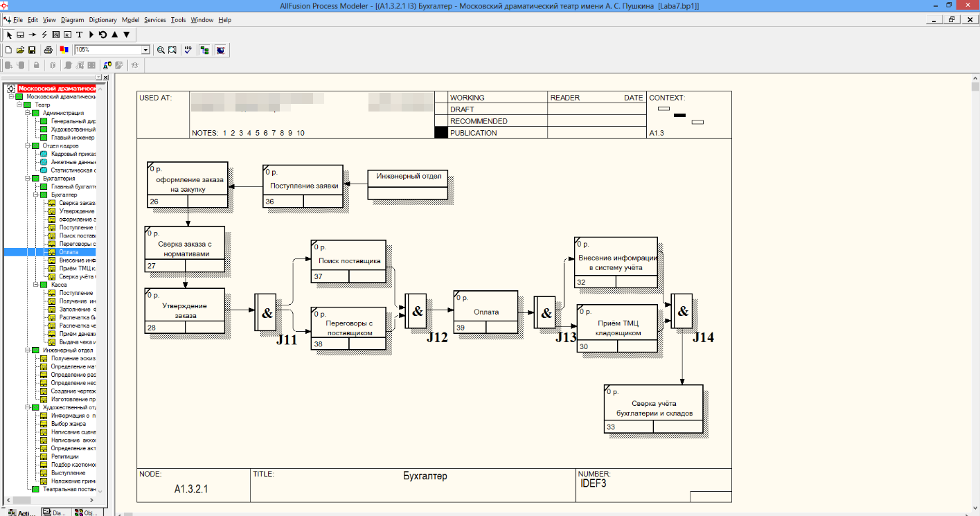Viewport: 980px width, 516px height.
Task: Switch to the Objects tab of explorer
Action: pos(88,512)
